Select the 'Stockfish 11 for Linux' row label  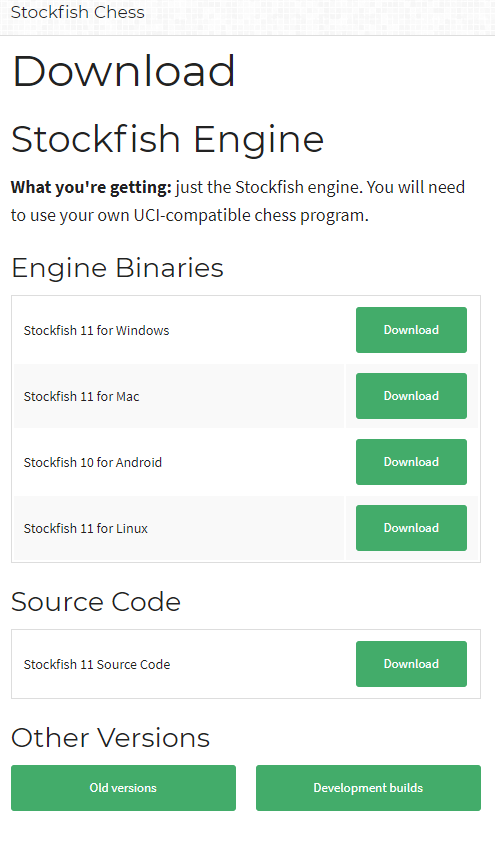(86, 529)
